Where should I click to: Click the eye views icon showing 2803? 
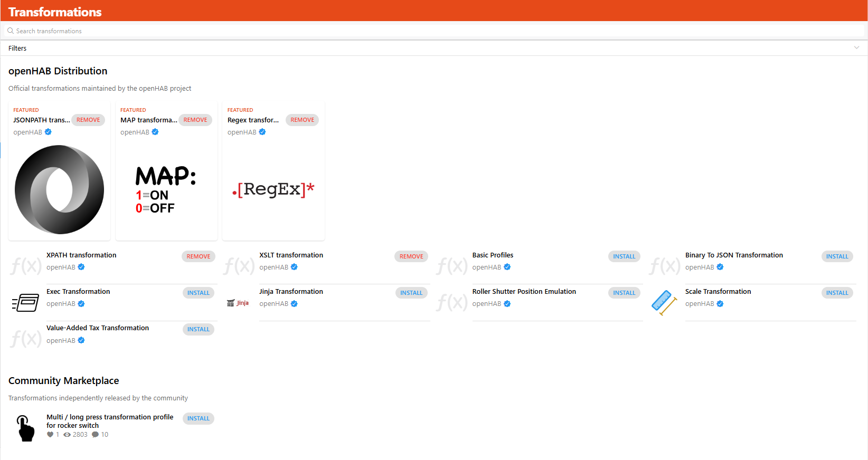pyautogui.click(x=67, y=435)
